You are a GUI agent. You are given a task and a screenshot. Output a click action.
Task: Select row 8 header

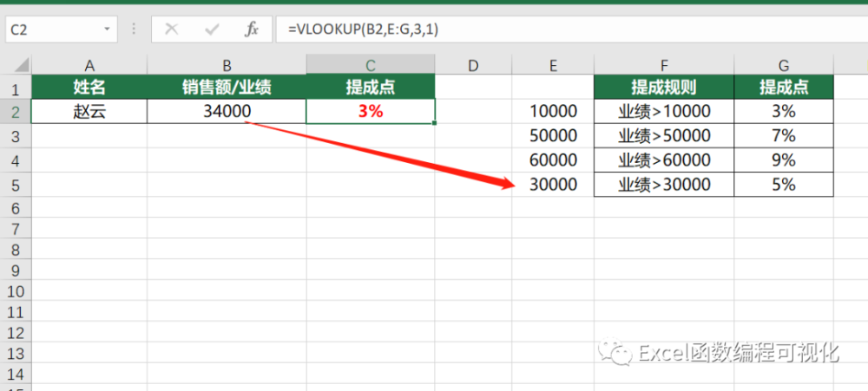tap(16, 250)
